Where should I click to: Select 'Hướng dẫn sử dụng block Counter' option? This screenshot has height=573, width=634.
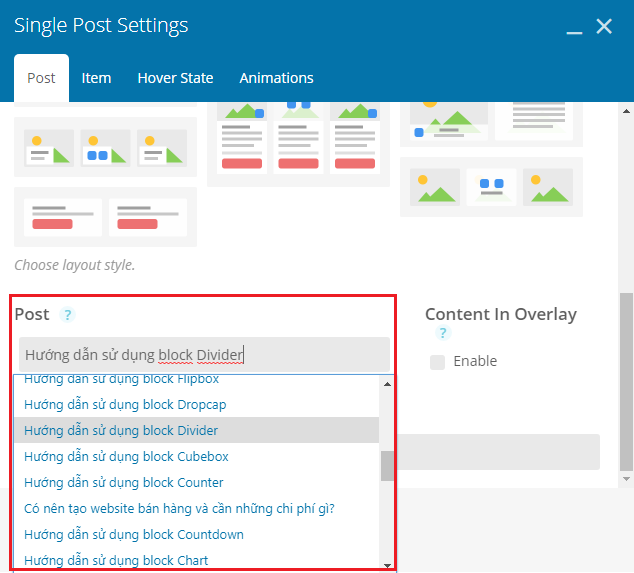(124, 483)
